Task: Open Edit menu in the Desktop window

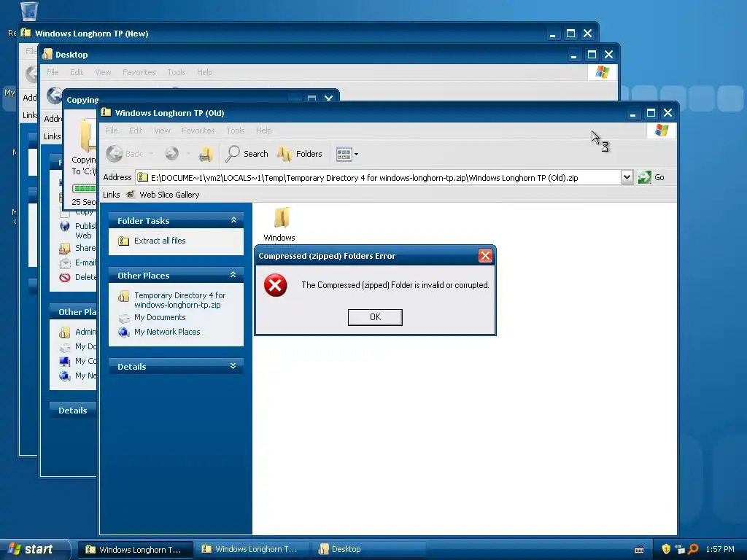Action: (x=77, y=72)
